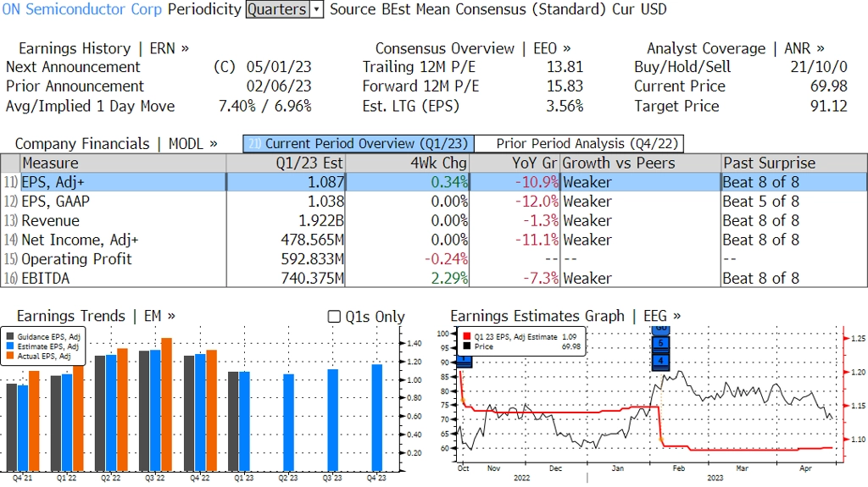Click the Growth vs Peers column header
Viewport: 868px width, 487px height.
641,163
